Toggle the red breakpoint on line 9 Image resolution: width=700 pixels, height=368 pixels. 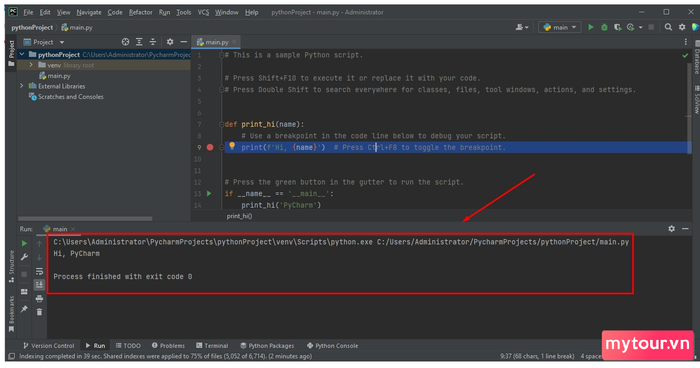pos(210,147)
